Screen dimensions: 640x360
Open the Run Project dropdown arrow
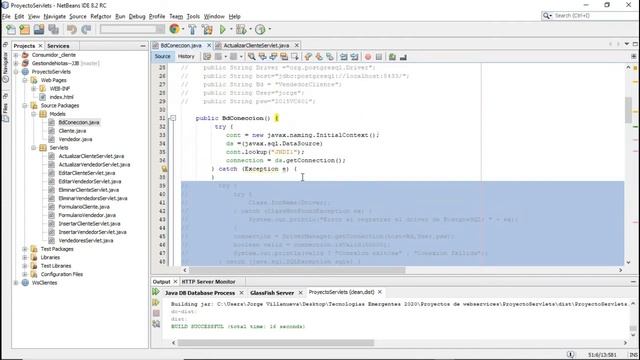pos(231,29)
